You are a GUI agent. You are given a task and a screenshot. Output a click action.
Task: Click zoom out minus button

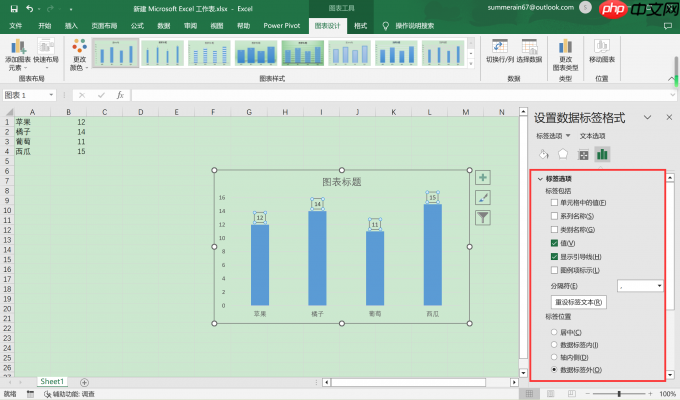tap(588, 393)
